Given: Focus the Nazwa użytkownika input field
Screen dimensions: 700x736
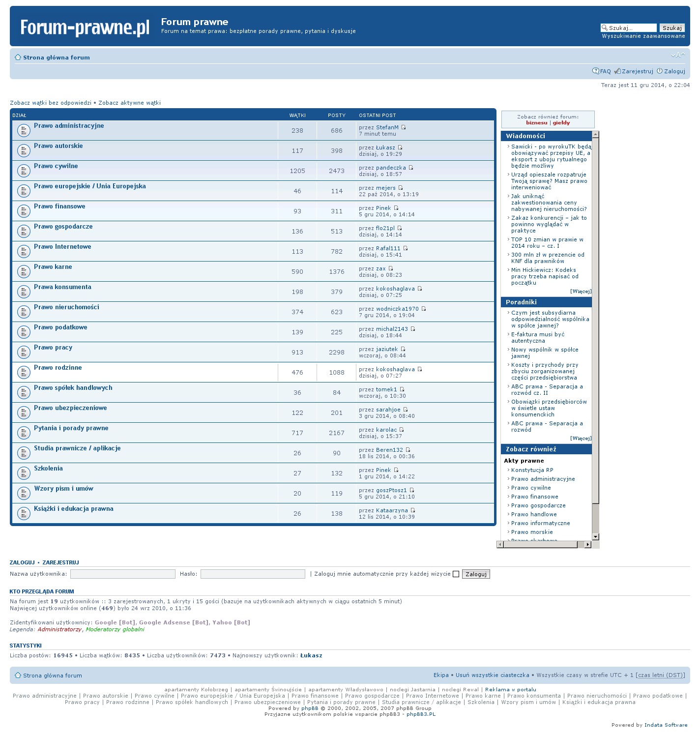Looking at the screenshot, I should (x=123, y=574).
